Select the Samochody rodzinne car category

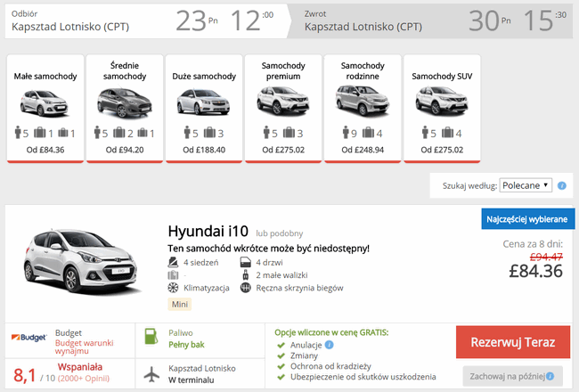pyautogui.click(x=363, y=109)
